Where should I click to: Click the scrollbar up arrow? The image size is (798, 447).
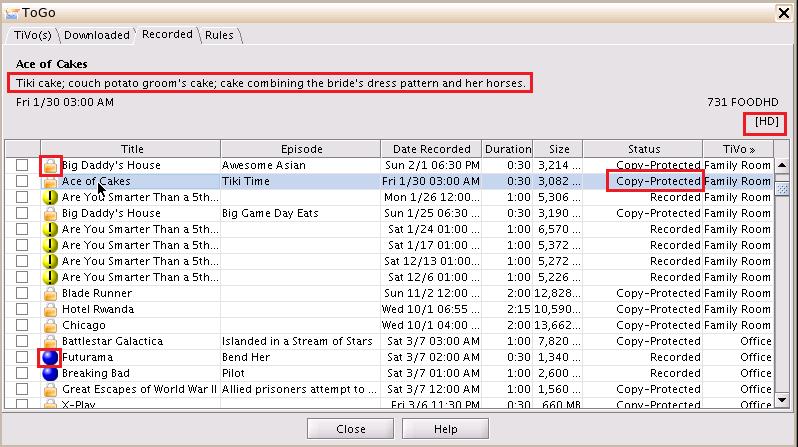tap(782, 165)
